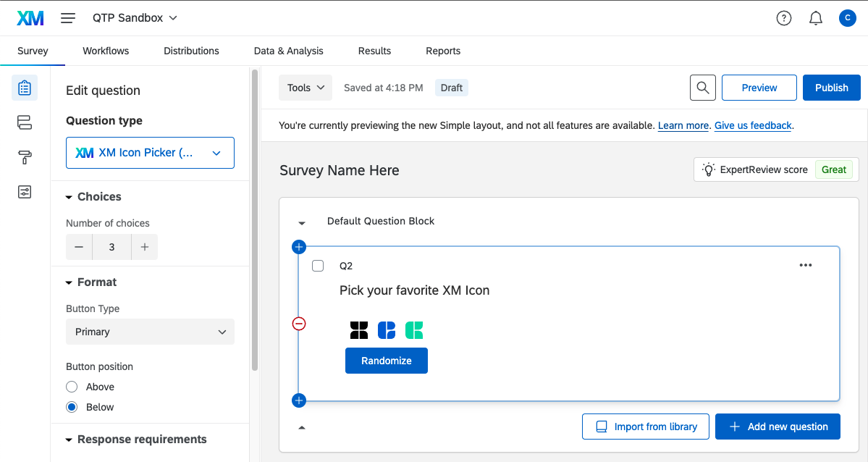The image size is (868, 462).
Task: Click the Default Question Block title
Action: coord(381,221)
